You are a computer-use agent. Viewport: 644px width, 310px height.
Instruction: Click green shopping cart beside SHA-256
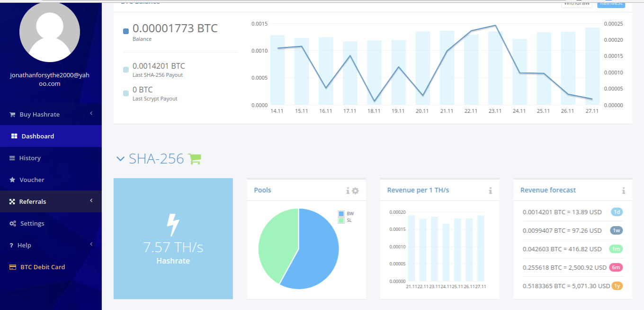point(195,159)
